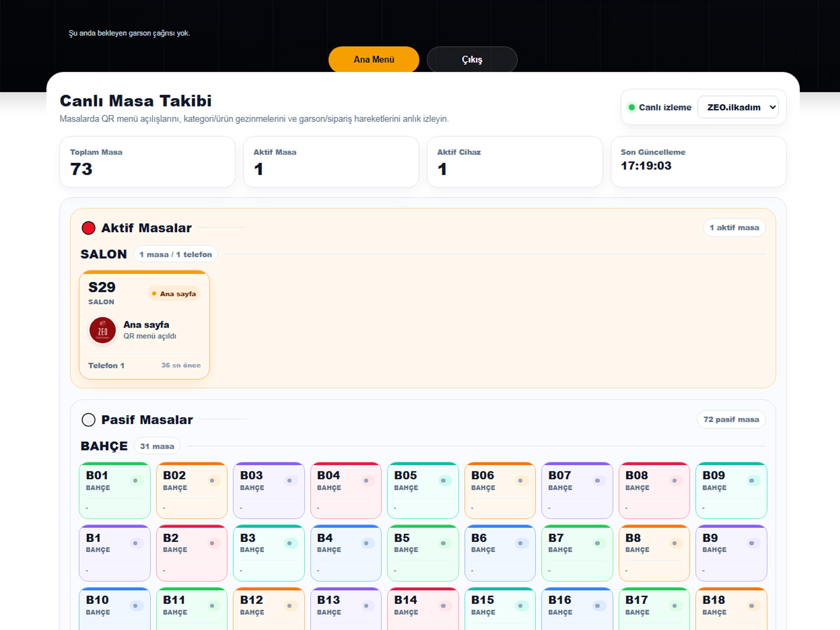Viewport: 840px width, 630px height.
Task: Click the Ana sayfa badge on S29
Action: [x=174, y=293]
